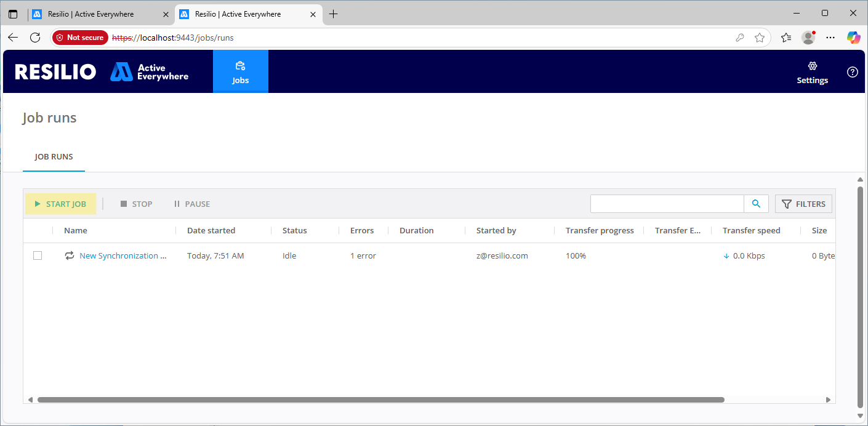The image size is (868, 426).
Task: Click the help question mark icon
Action: [852, 72]
